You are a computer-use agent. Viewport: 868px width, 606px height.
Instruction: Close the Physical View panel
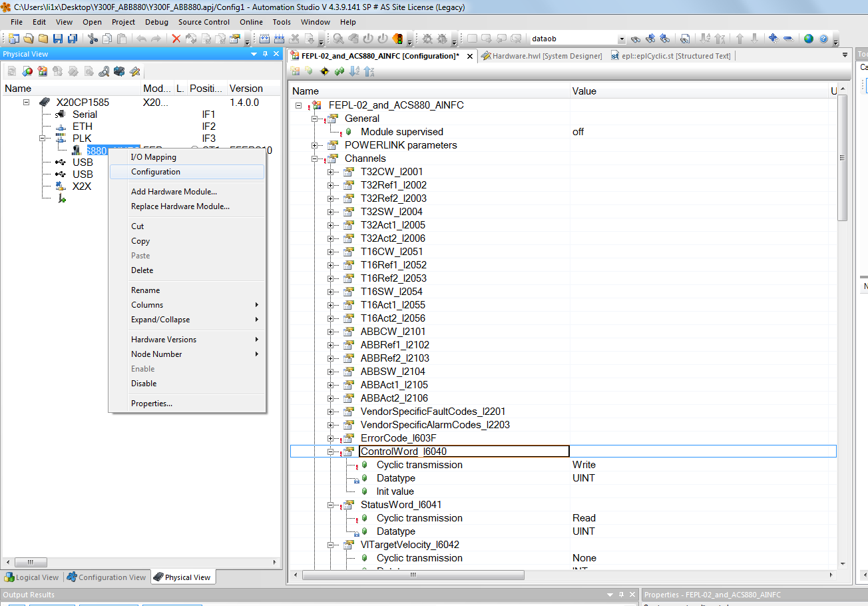coord(276,54)
